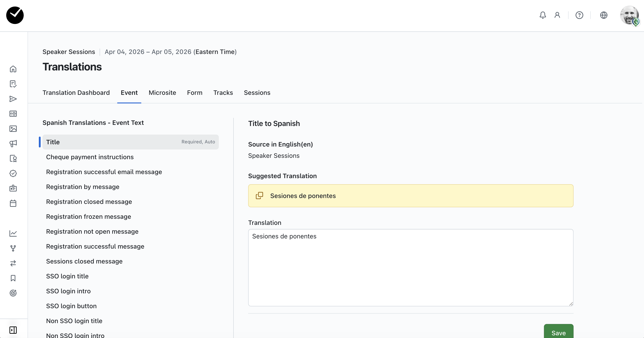This screenshot has width=644, height=338.
Task: Toggle the sidebar panel expand icon
Action: [x=13, y=330]
